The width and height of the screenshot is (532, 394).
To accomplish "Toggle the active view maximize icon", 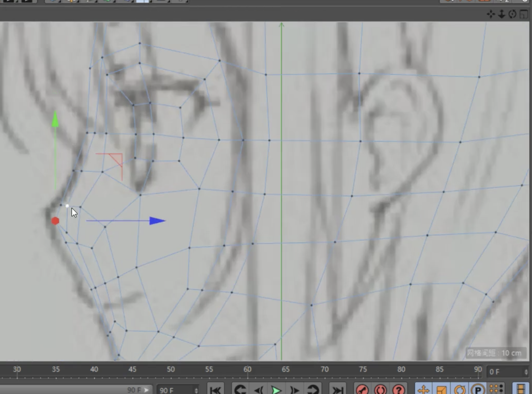I will (x=524, y=14).
